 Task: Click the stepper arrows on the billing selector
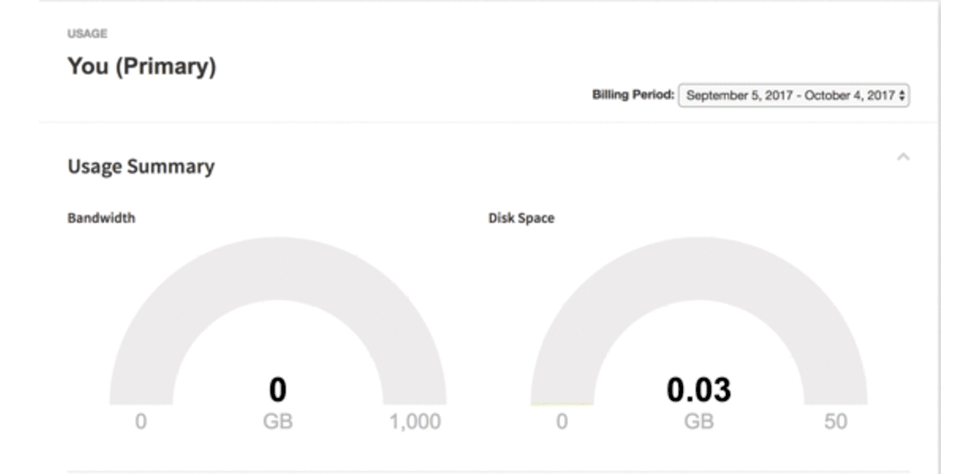pos(903,95)
